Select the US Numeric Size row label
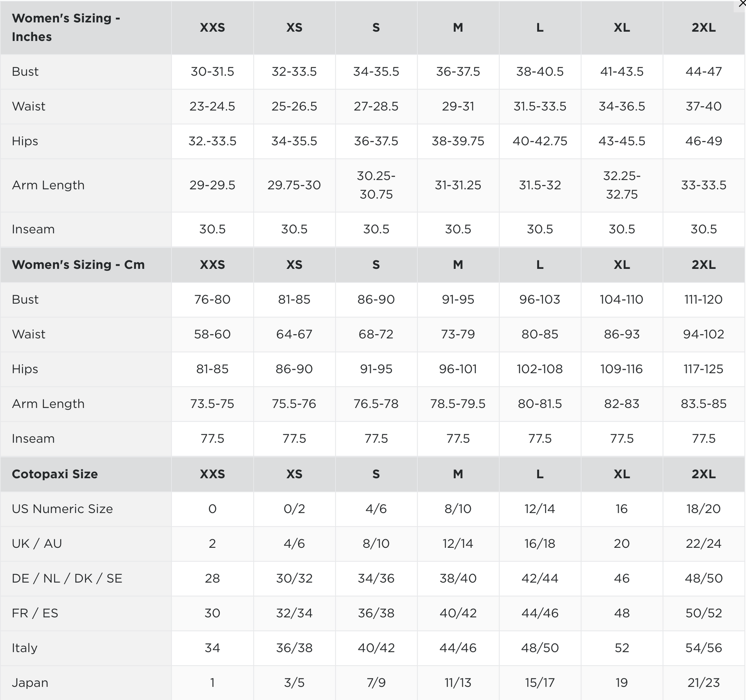 (62, 509)
